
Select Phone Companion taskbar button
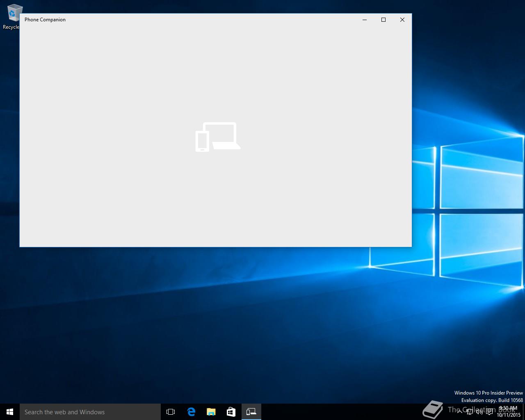251,412
